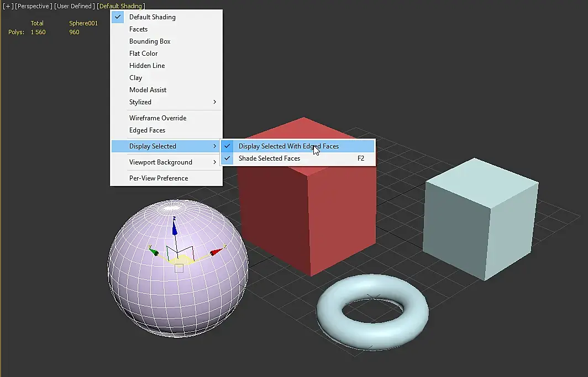
Task: Select the pale teal box object
Action: (x=480, y=219)
